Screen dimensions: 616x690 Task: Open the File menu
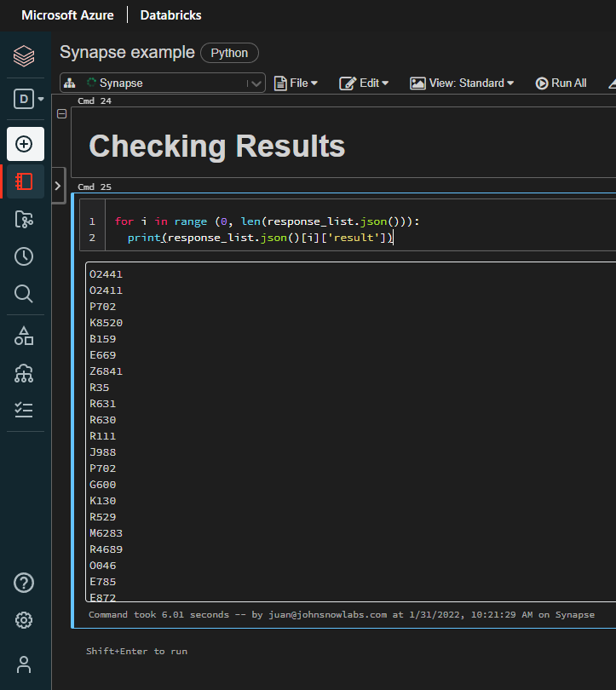point(296,83)
